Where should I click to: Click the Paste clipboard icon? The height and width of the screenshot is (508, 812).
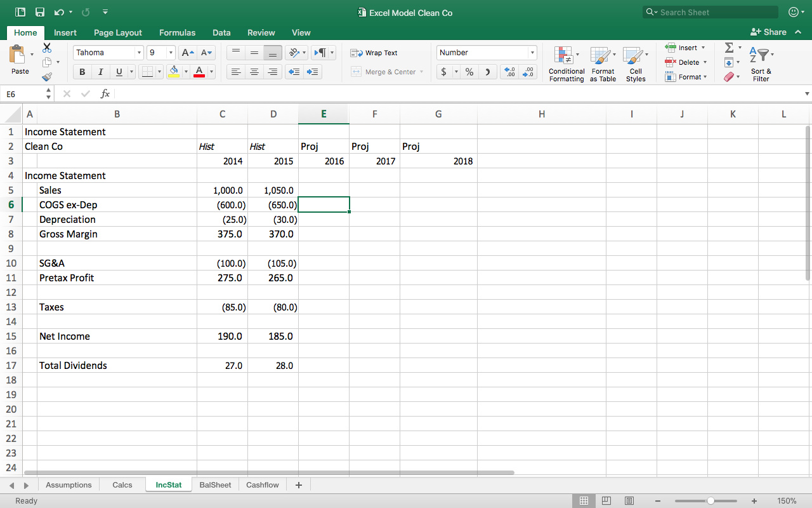point(18,55)
